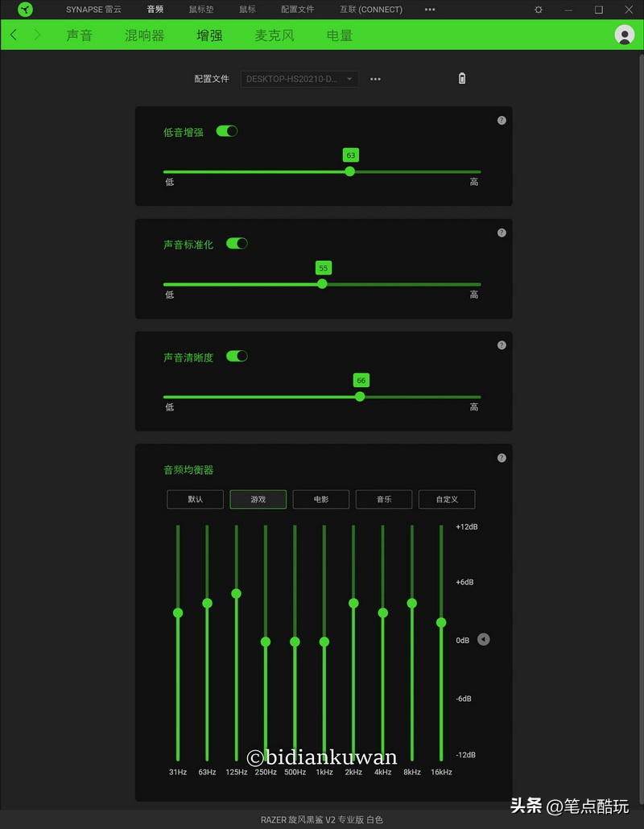Click 声音标准化 slider handle at 55
644x829 pixels.
pos(322,284)
